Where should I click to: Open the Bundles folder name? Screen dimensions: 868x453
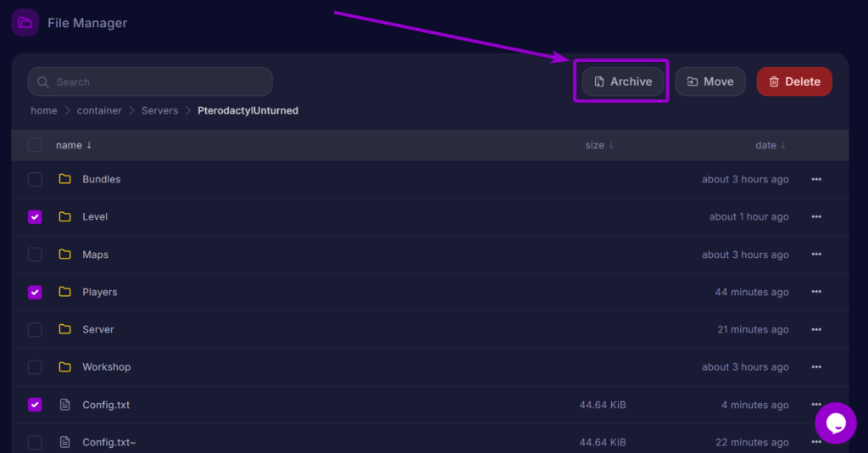102,180
